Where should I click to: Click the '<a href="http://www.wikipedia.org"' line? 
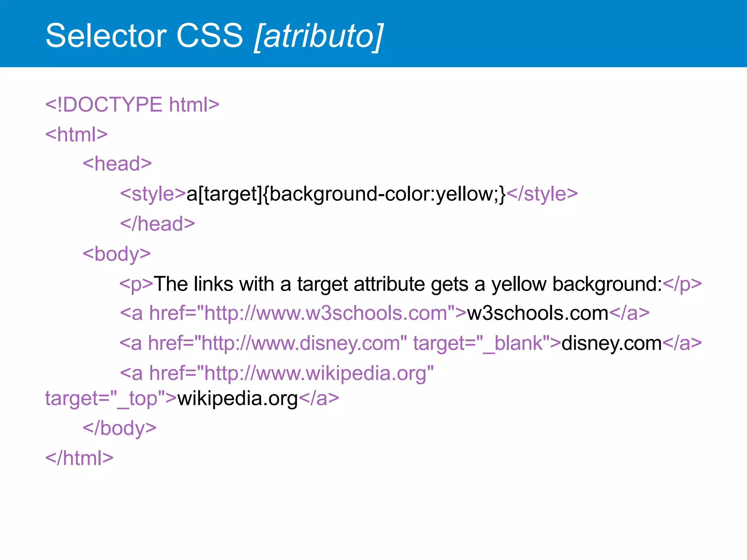[277, 374]
